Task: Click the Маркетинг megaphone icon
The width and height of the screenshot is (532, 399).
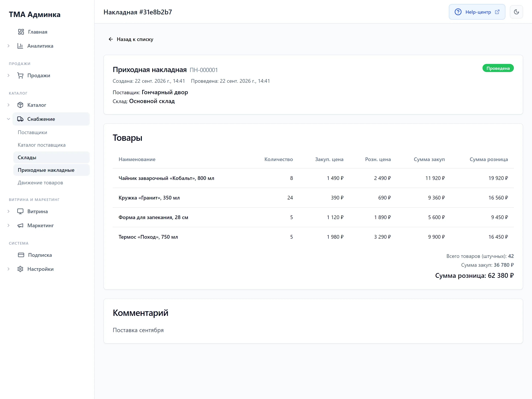Action: 20,225
